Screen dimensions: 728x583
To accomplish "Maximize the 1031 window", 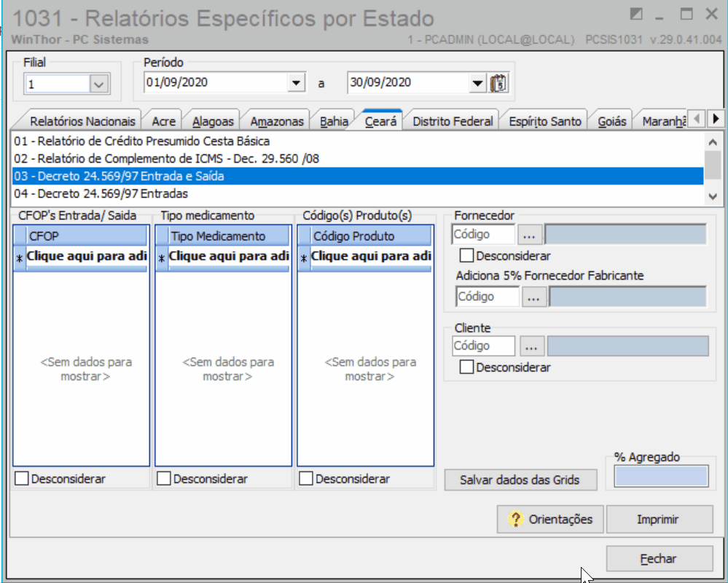I will [x=686, y=15].
